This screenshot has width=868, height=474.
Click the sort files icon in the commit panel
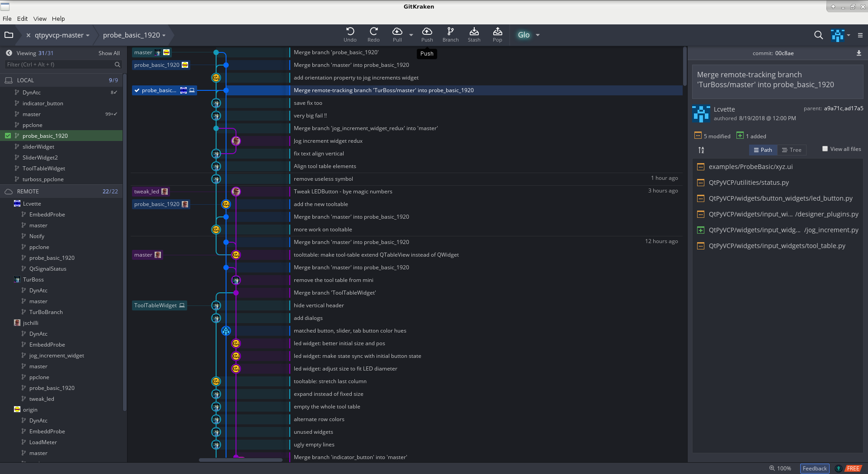(x=701, y=150)
